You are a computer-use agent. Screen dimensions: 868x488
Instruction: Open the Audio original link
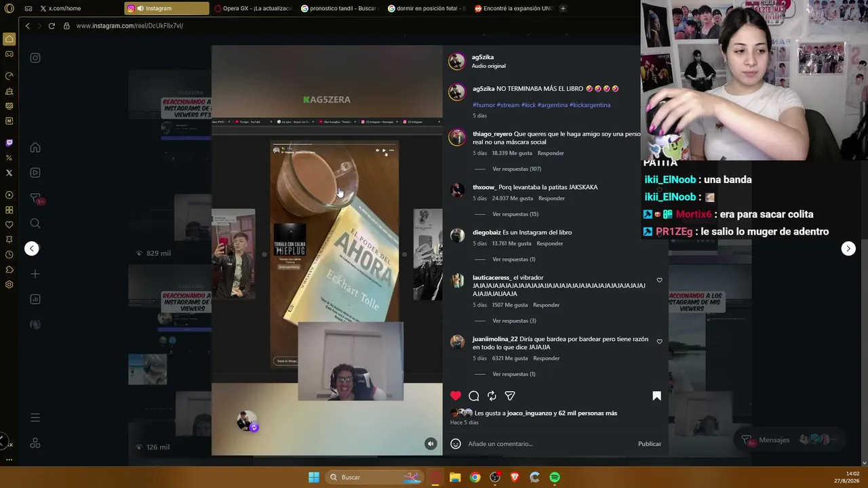tap(489, 66)
